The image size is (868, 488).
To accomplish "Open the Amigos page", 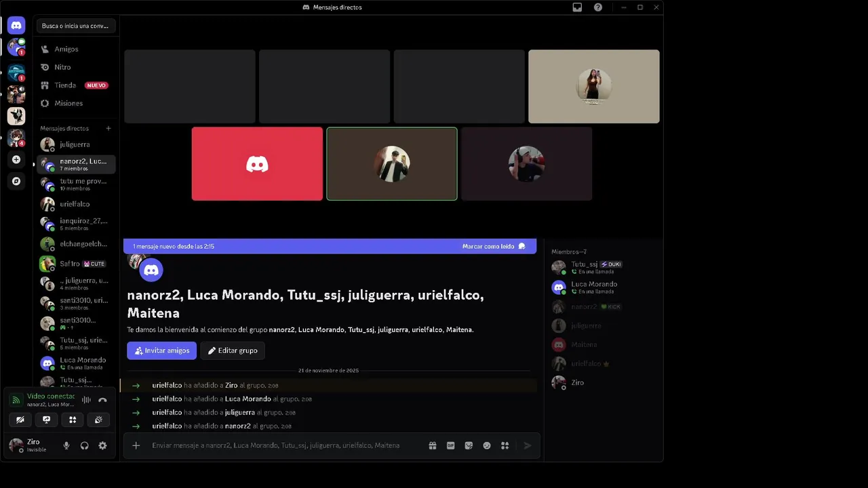I will (76, 49).
